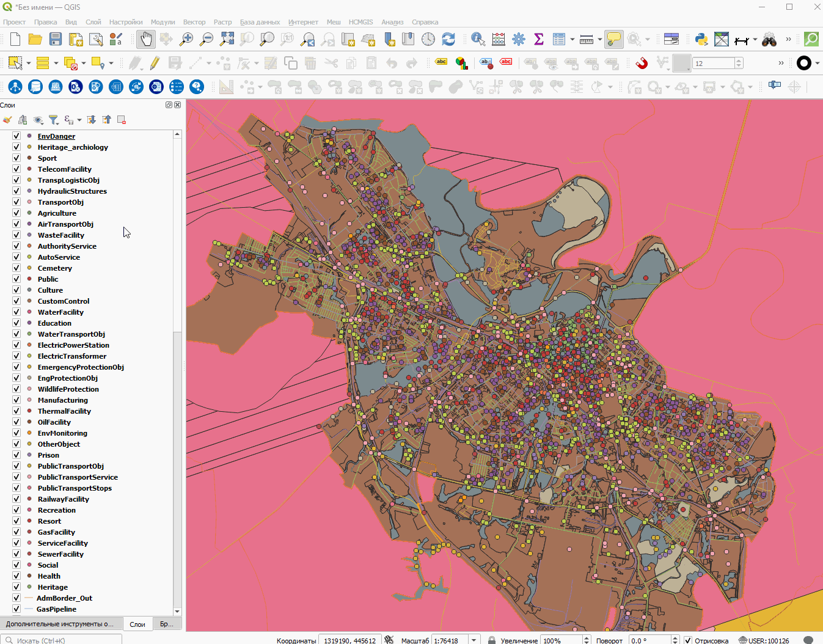Select the Pan Map hand tool
823x644 pixels.
click(145, 40)
